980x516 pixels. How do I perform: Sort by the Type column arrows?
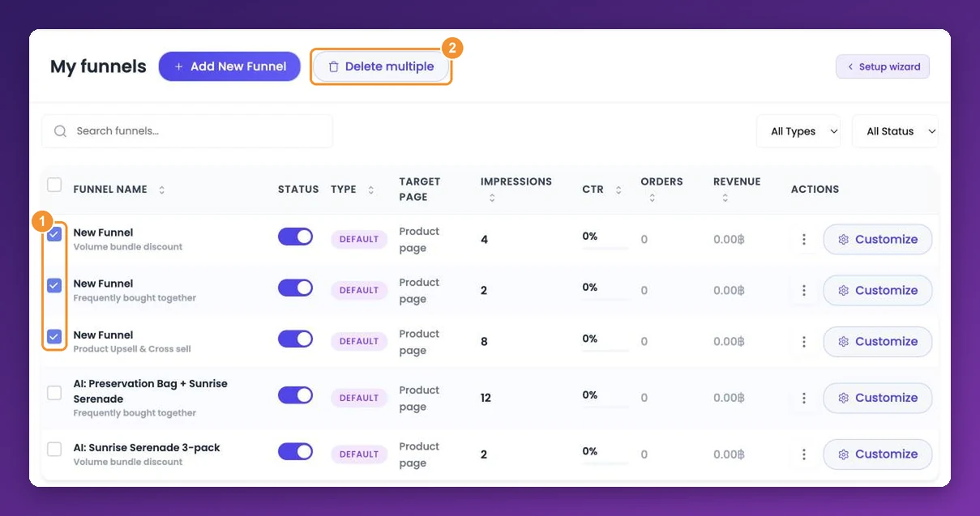click(371, 190)
